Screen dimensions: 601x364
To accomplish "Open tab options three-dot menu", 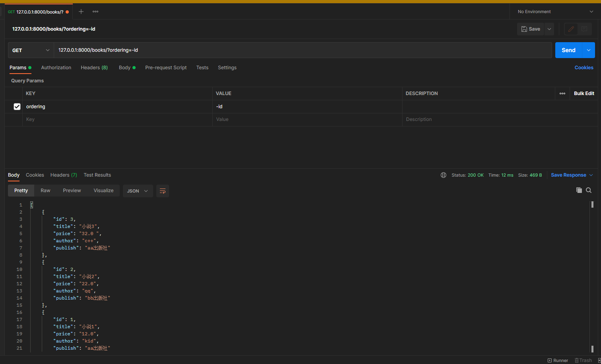I will point(95,12).
